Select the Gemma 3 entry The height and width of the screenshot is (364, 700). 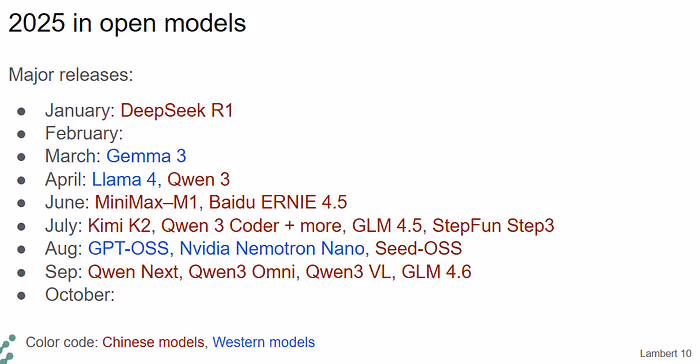[146, 156]
